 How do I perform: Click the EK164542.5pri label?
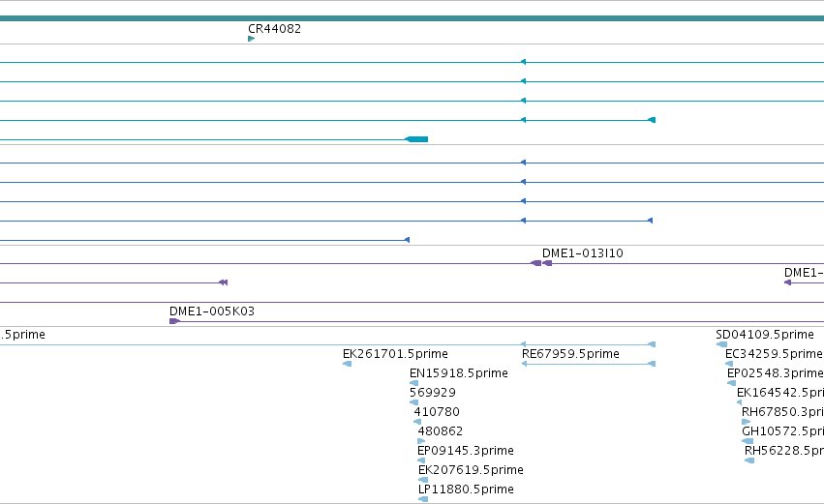780,393
